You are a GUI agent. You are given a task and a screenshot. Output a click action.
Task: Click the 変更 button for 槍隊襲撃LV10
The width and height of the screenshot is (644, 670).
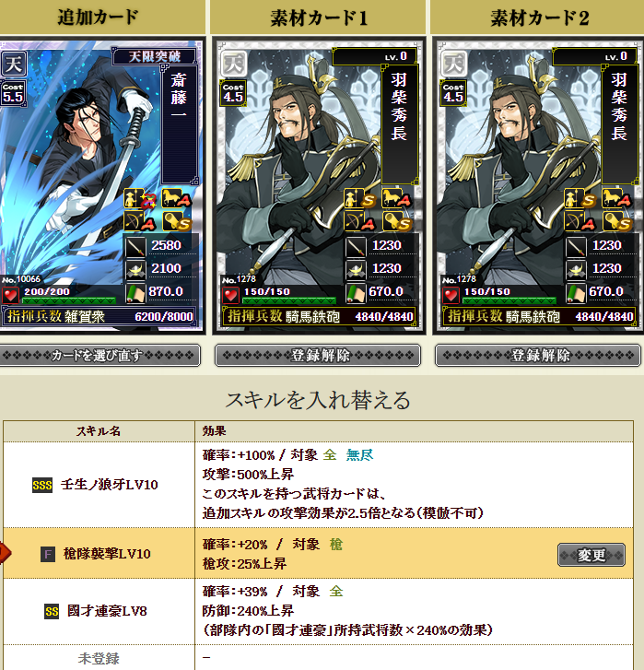pyautogui.click(x=591, y=555)
